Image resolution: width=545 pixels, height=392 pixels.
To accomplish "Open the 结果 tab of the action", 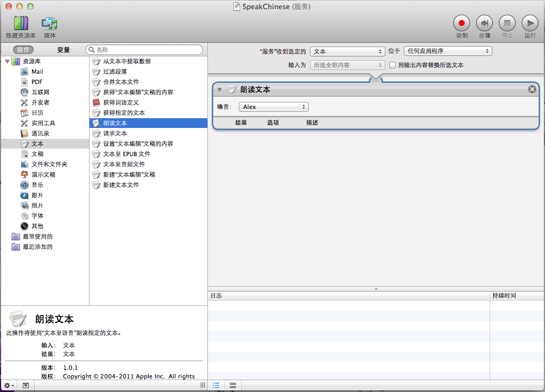I will coord(241,123).
